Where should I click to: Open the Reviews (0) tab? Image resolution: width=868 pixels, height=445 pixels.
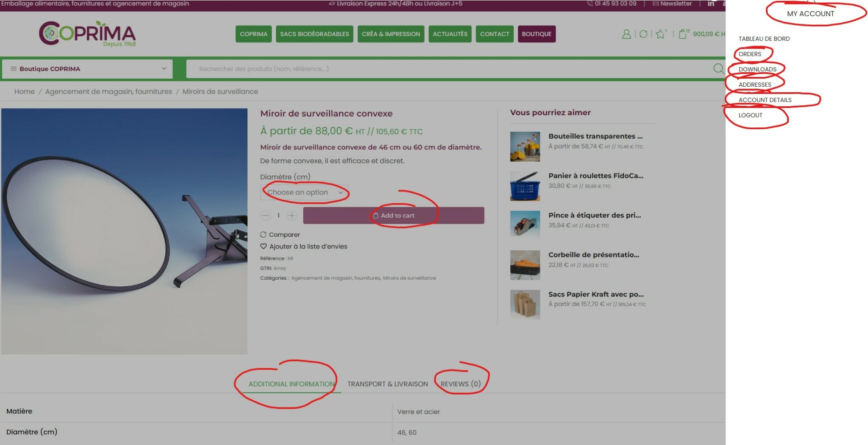tap(460, 384)
